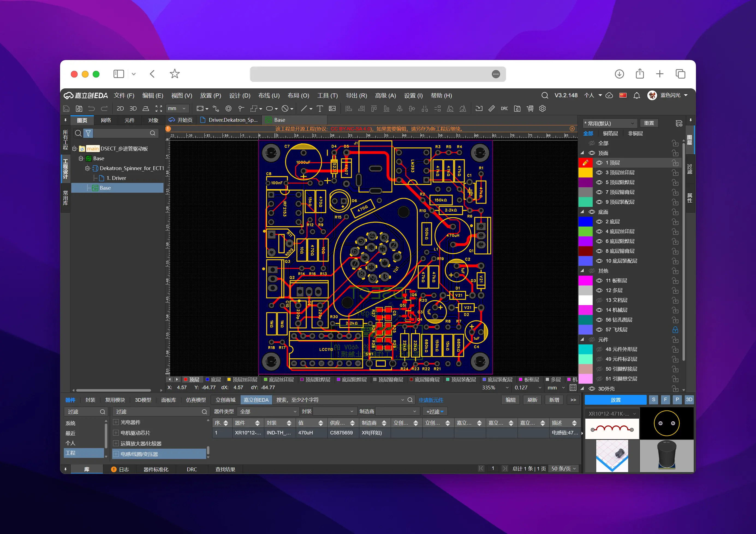Select the text tool (T icon)
Image resolution: width=756 pixels, height=534 pixels.
pos(320,109)
